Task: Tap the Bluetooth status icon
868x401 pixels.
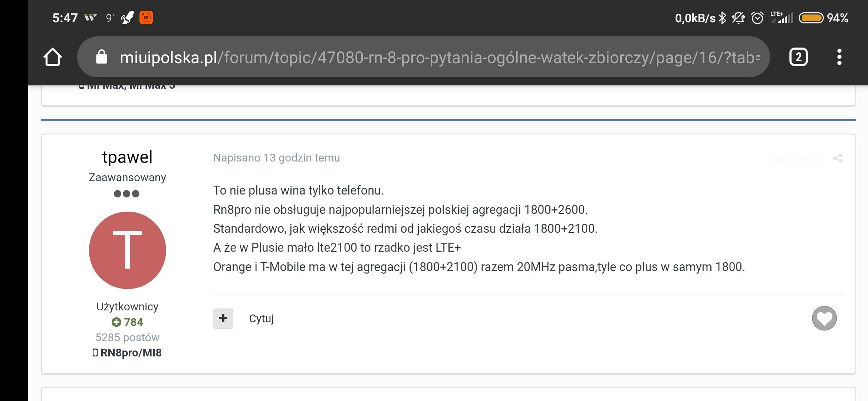Action: coord(722,18)
